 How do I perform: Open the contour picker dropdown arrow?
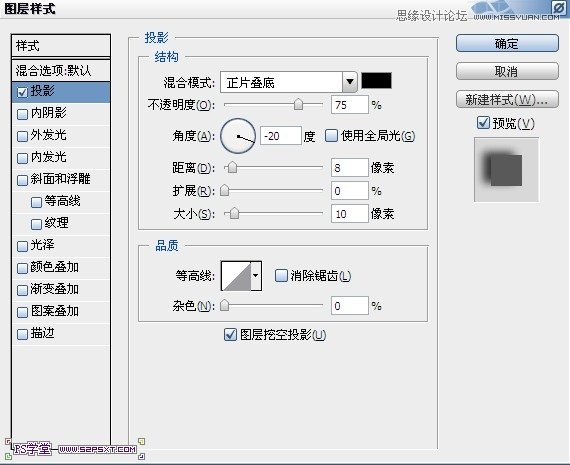[x=256, y=276]
